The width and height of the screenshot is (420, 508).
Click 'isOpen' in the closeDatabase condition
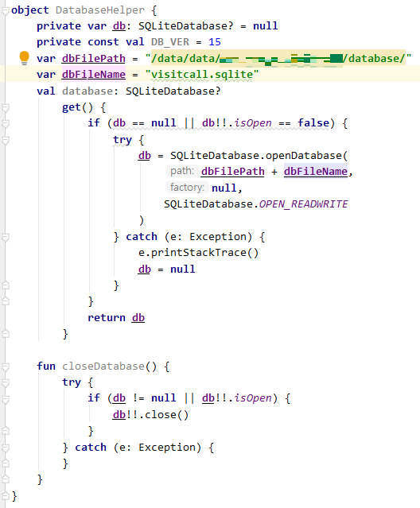252,398
